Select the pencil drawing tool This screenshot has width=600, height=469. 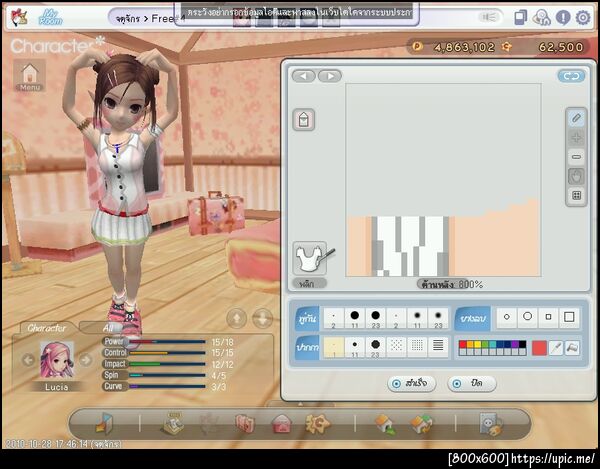tap(576, 118)
